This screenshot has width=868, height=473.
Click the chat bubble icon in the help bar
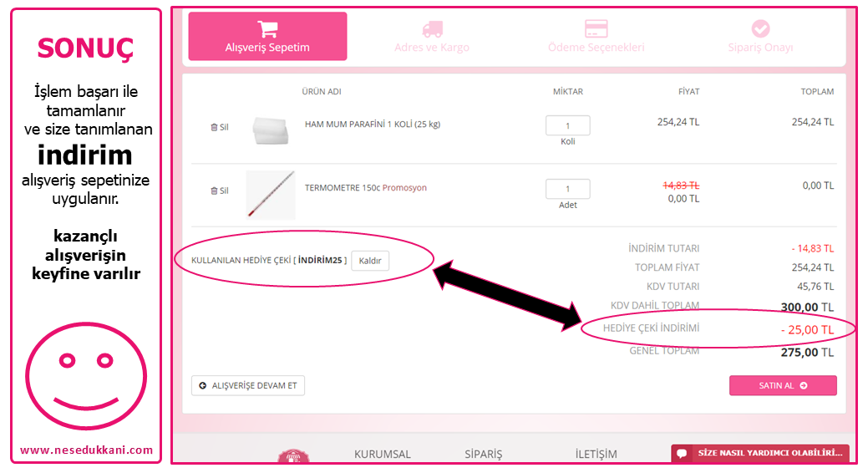coord(682,453)
